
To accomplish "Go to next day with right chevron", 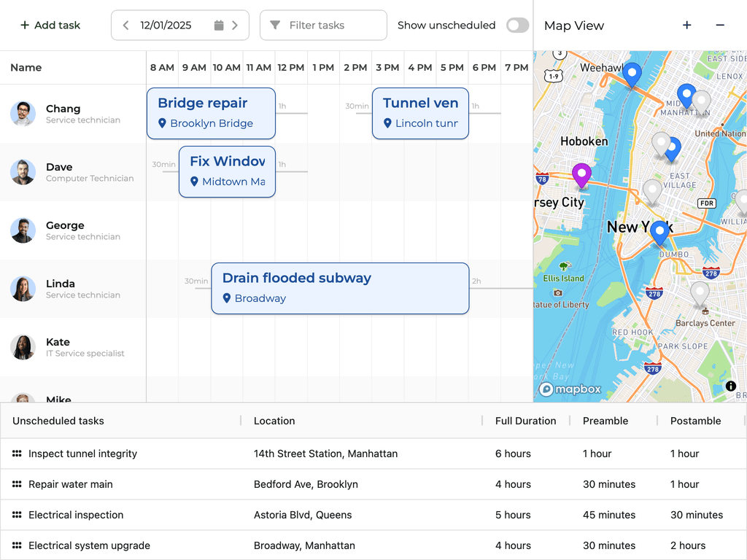I will point(235,26).
